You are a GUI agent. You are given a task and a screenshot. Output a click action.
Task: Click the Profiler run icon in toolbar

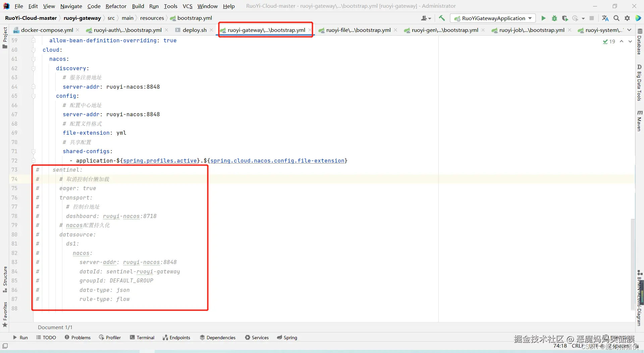coord(575,18)
